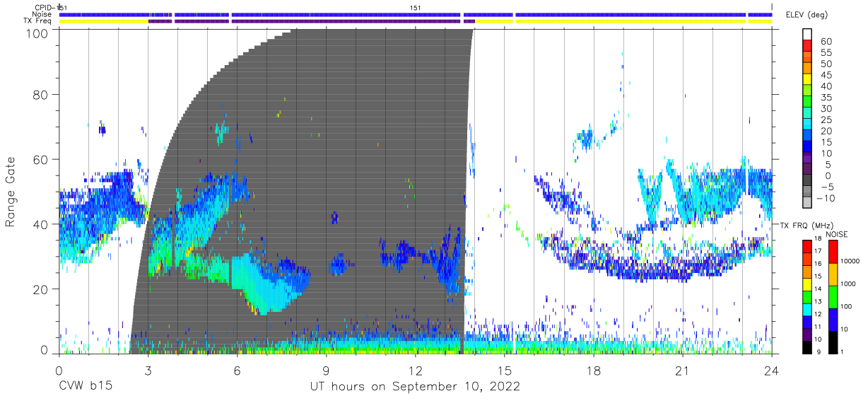Click the x-axis tick label '9'
Screen dimensions: 868x401
[326, 370]
